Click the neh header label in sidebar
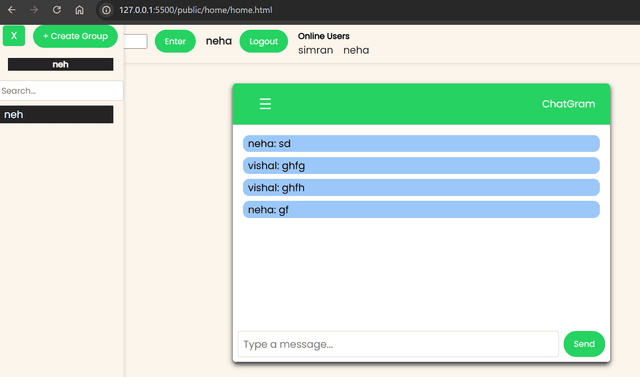The image size is (640, 377). coord(60,64)
